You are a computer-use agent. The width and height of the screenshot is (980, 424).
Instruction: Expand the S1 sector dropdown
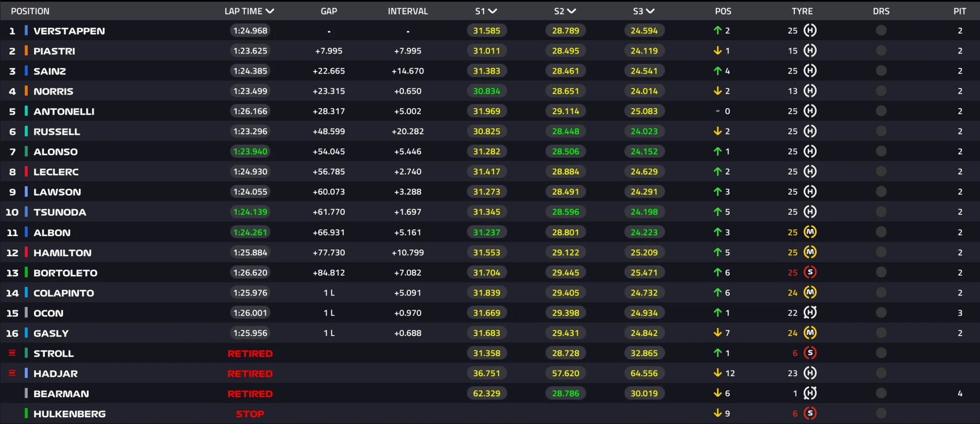click(492, 11)
